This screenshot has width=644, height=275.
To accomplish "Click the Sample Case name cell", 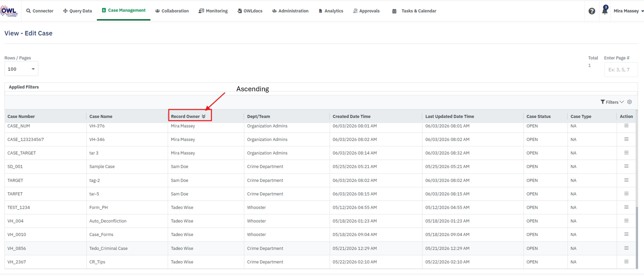I will [102, 166].
